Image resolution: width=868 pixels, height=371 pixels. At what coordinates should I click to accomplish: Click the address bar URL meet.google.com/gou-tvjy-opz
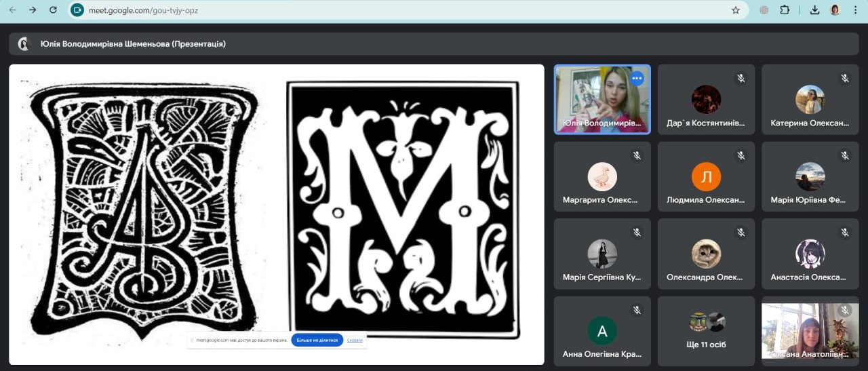coord(143,10)
